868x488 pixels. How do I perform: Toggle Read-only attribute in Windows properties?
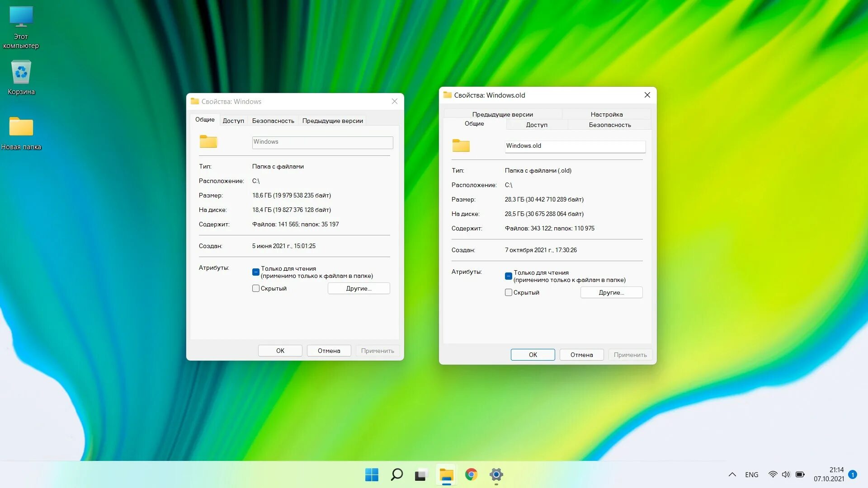pyautogui.click(x=256, y=271)
